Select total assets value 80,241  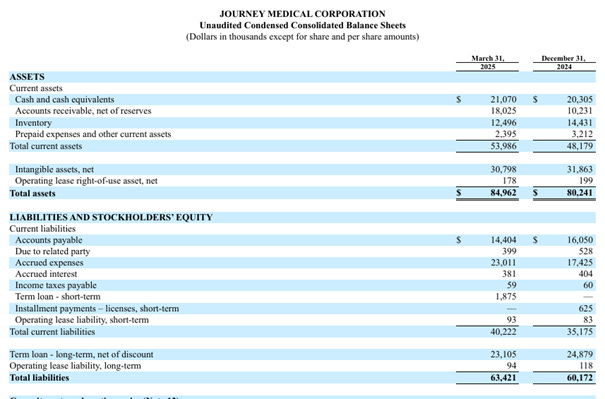[x=580, y=193]
